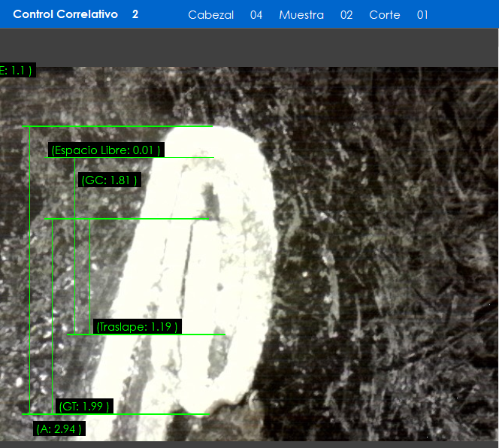Pick the topmost green measurement line

[x=117, y=126]
